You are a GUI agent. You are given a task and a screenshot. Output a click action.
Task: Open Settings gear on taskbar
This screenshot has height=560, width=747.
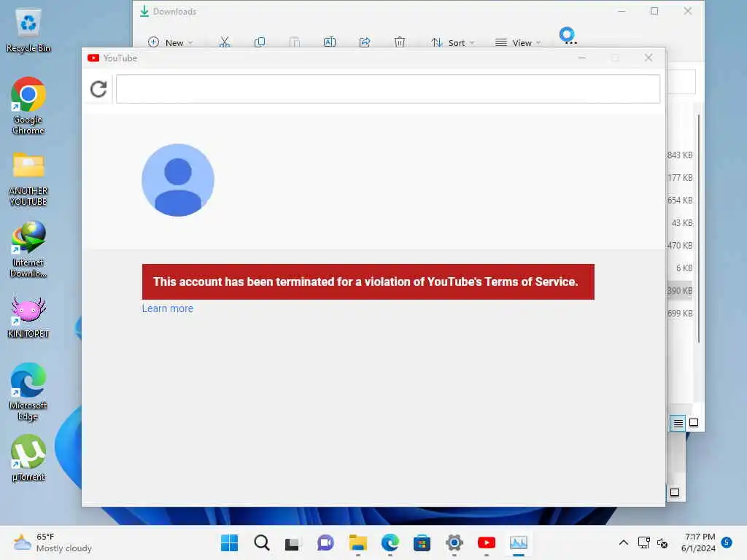pos(454,542)
